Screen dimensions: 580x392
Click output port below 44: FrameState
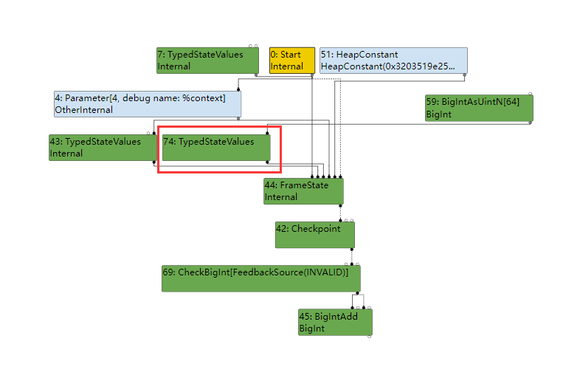click(341, 205)
